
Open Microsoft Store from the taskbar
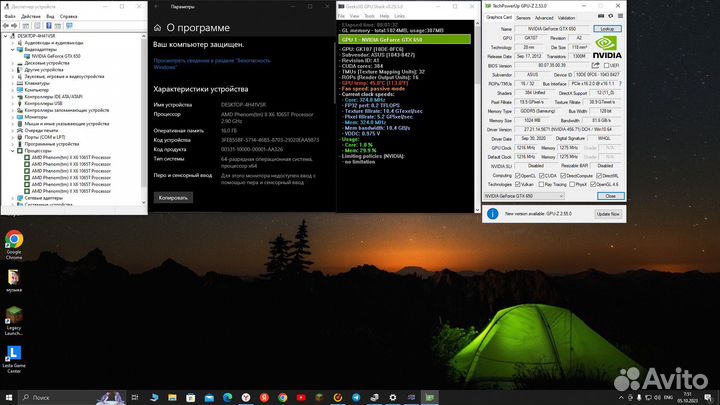click(191, 398)
